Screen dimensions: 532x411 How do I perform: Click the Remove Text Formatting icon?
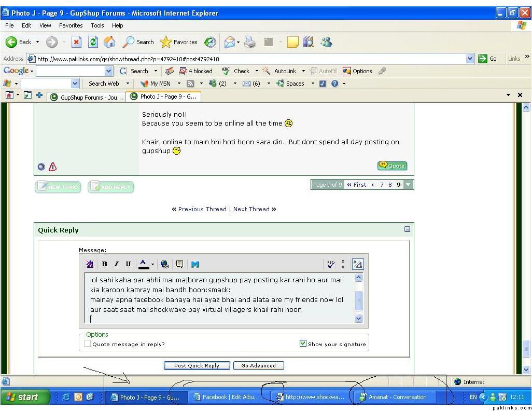click(90, 264)
